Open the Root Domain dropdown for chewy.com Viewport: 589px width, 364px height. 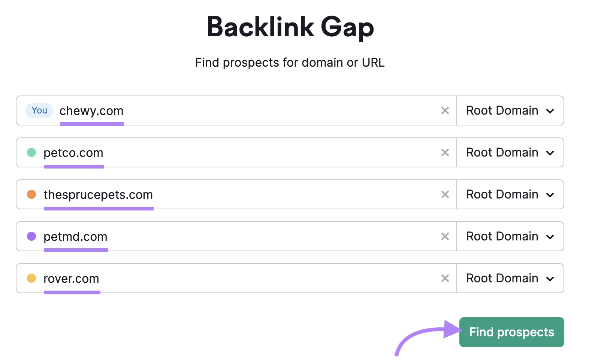click(x=510, y=110)
